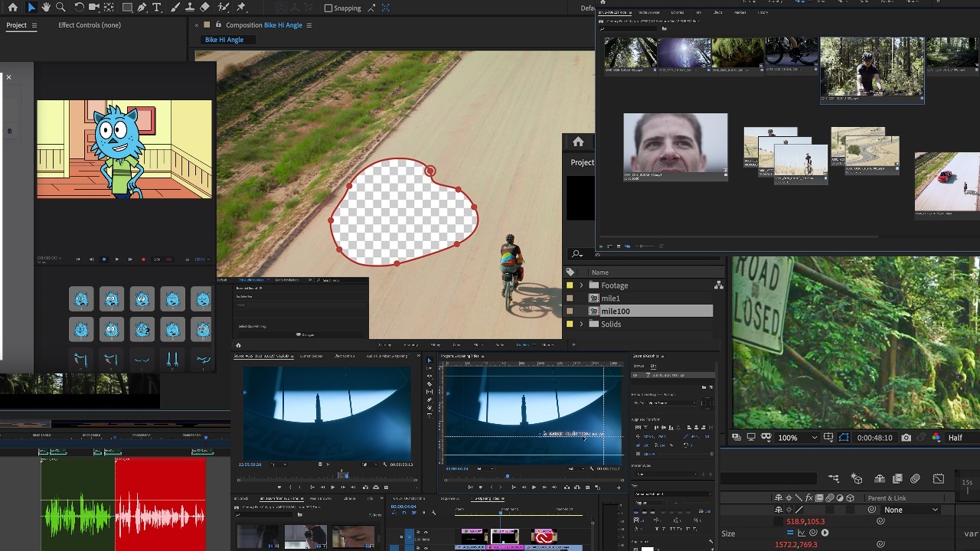Expand the Footage folder
980x551 pixels.
(x=581, y=285)
